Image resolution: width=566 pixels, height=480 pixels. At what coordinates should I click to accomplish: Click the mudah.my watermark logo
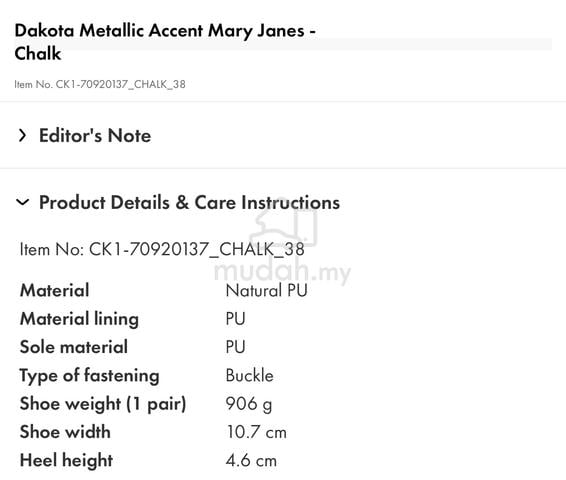coord(282,271)
